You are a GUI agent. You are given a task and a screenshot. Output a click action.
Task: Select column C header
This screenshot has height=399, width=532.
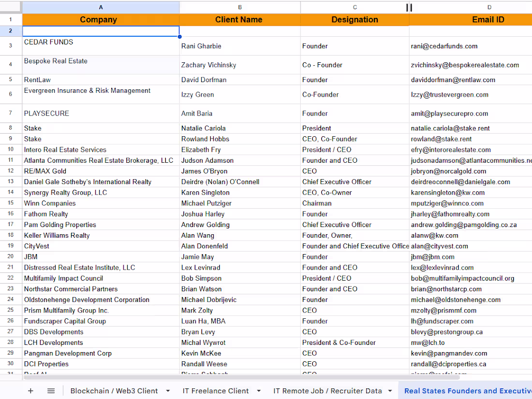point(355,7)
